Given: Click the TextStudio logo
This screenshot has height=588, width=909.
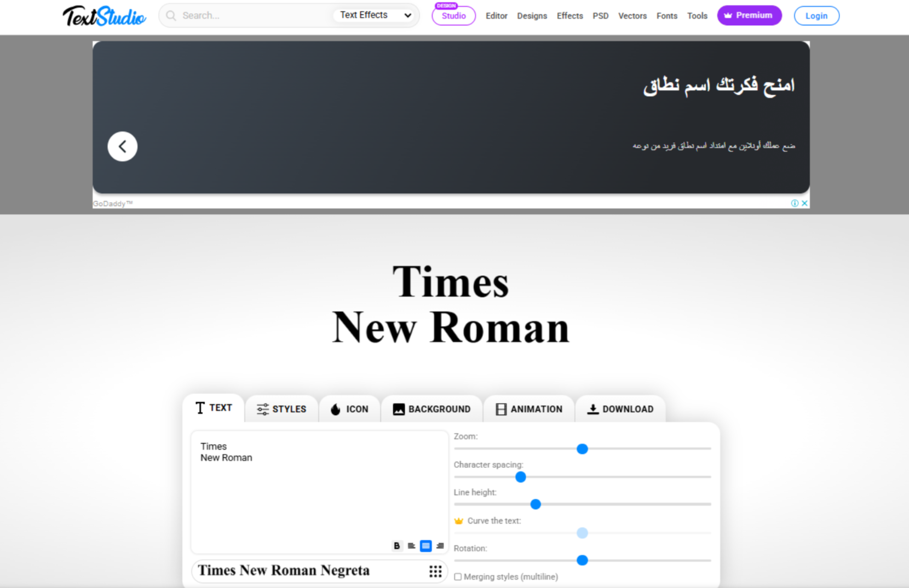Looking at the screenshot, I should click(104, 15).
